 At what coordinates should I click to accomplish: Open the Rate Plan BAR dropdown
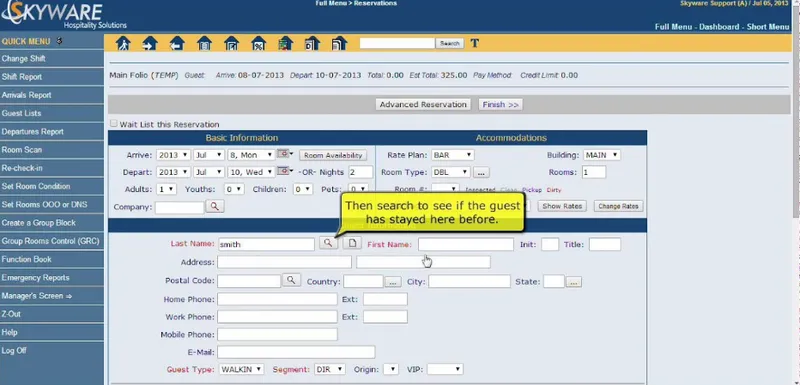pos(453,155)
